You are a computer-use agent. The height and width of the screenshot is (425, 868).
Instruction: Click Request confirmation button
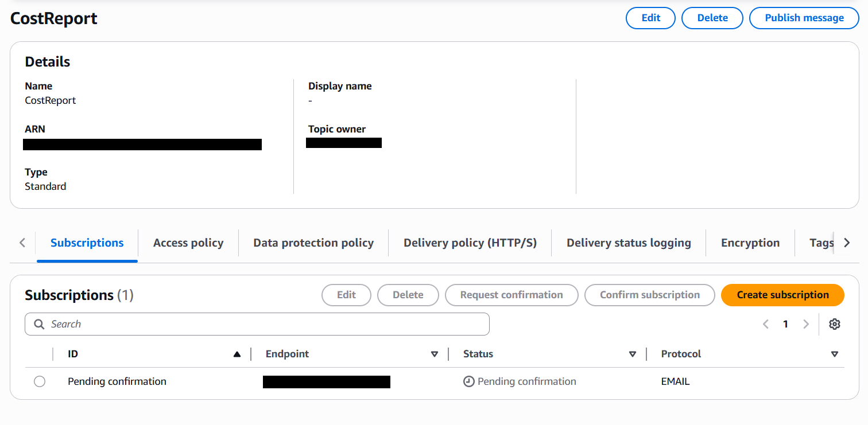tap(511, 295)
